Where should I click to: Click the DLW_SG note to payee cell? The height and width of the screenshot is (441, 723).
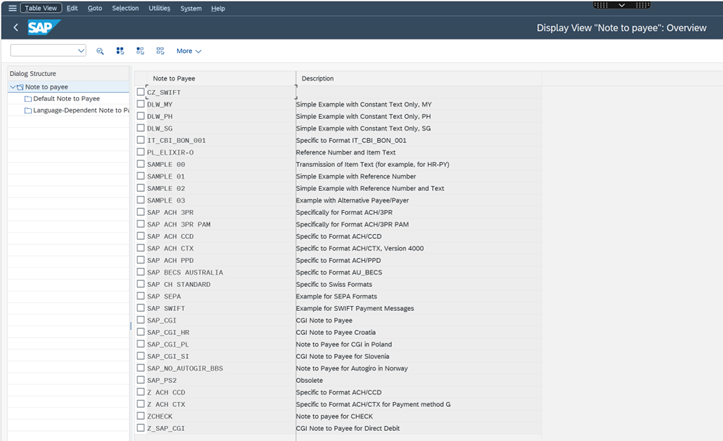point(220,128)
